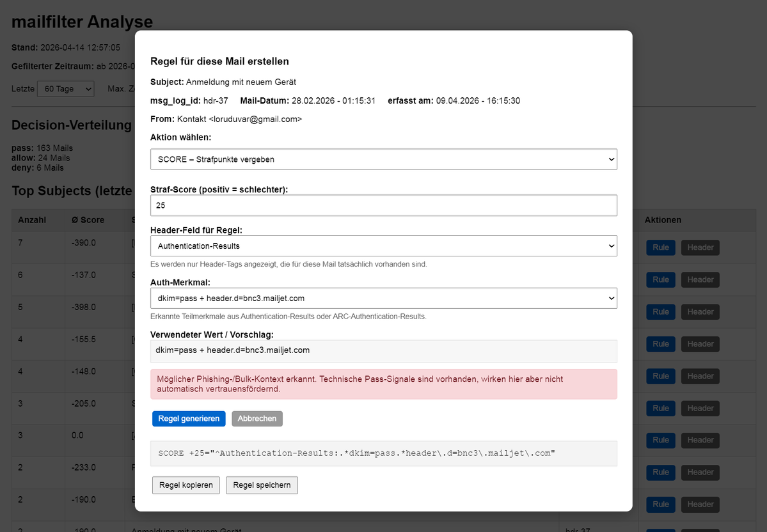767x532 pixels.
Task: Open the Aktion wählen dropdown
Action: coord(384,159)
